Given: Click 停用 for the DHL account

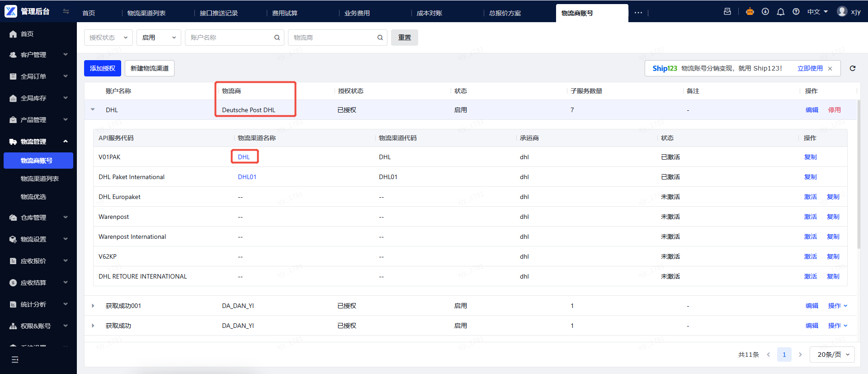Looking at the screenshot, I should (x=835, y=110).
